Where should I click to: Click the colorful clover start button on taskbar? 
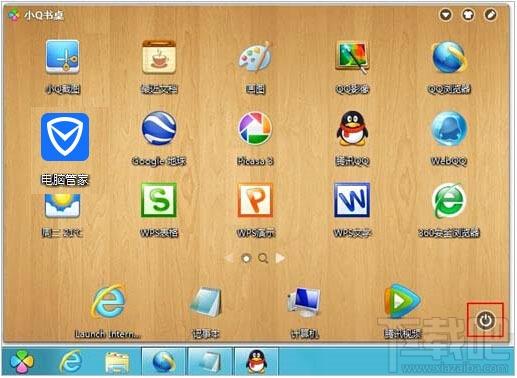tap(22, 361)
